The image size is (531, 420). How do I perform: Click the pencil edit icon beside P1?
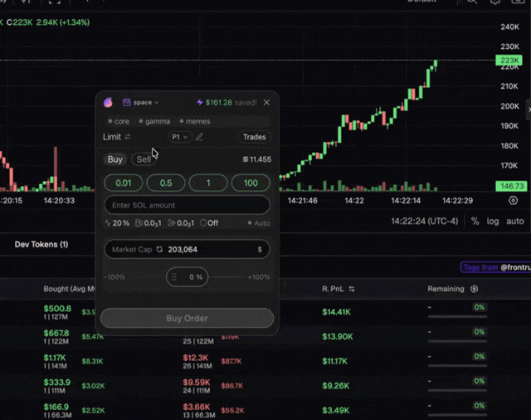199,137
